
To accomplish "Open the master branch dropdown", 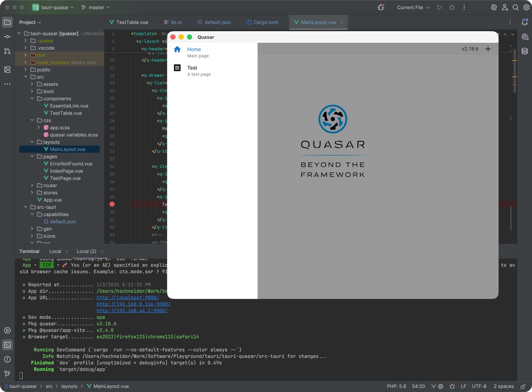I will [x=96, y=7].
